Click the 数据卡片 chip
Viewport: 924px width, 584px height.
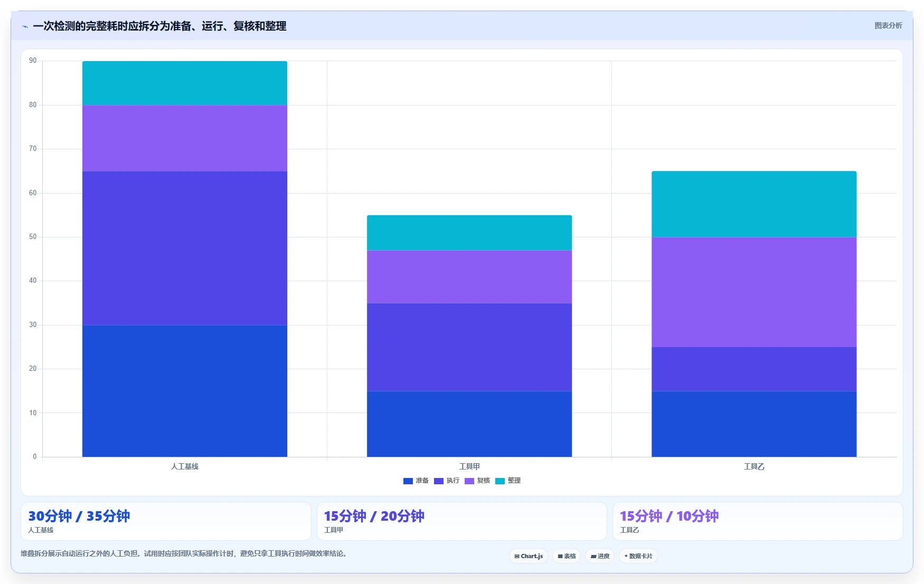[638, 556]
